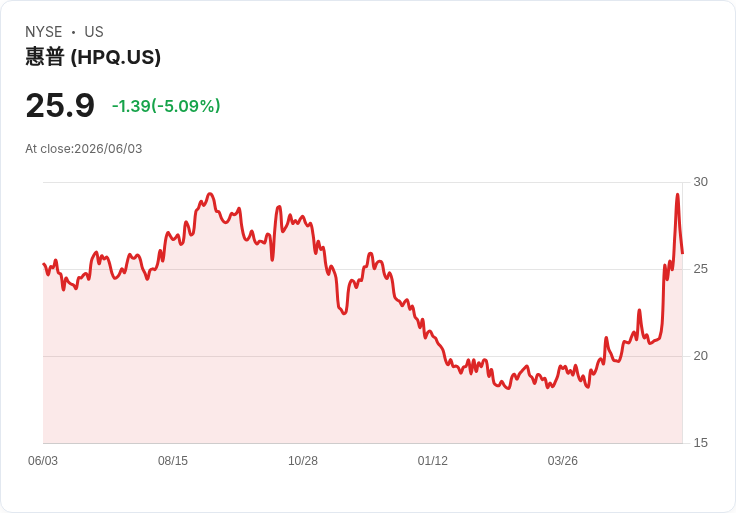
Task: Click the latest price spike peak near 30
Action: tap(677, 195)
